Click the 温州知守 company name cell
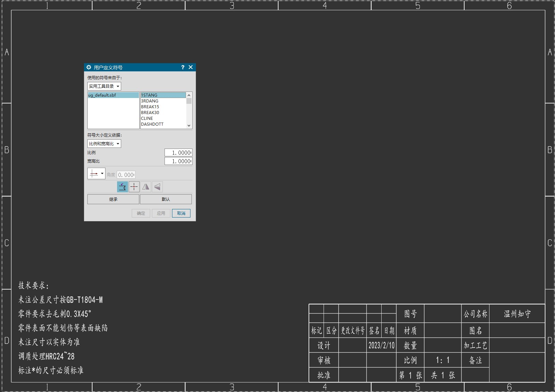 517,313
